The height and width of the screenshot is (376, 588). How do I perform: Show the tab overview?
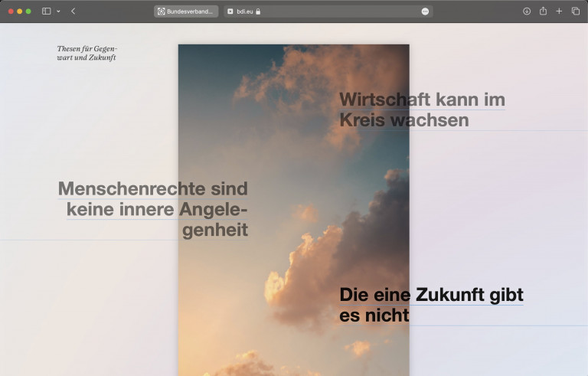(x=576, y=11)
